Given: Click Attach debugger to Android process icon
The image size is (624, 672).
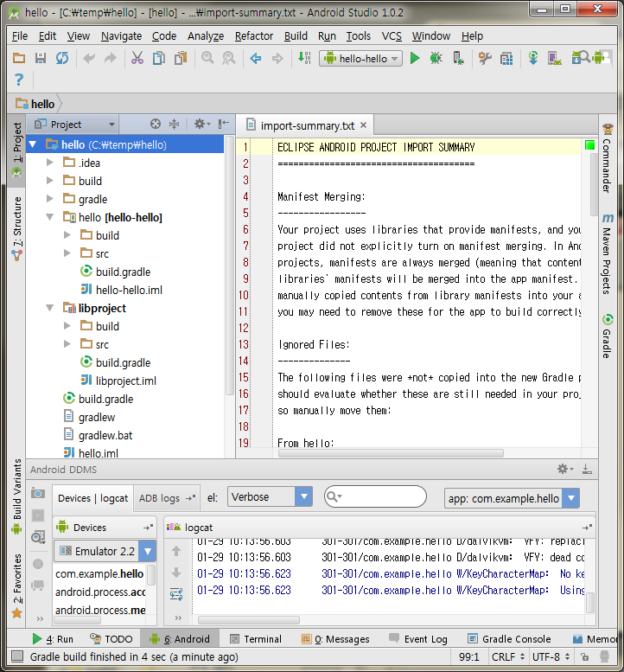Looking at the screenshot, I should pyautogui.click(x=458, y=58).
